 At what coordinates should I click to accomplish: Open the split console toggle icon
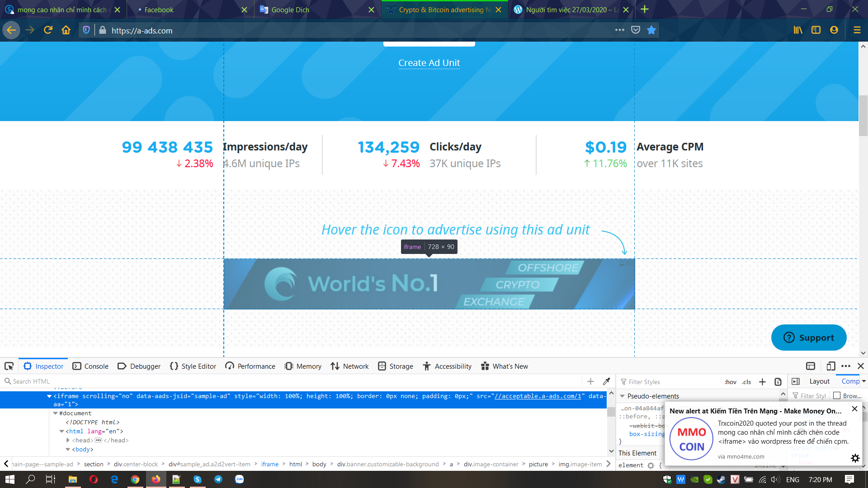(x=811, y=366)
